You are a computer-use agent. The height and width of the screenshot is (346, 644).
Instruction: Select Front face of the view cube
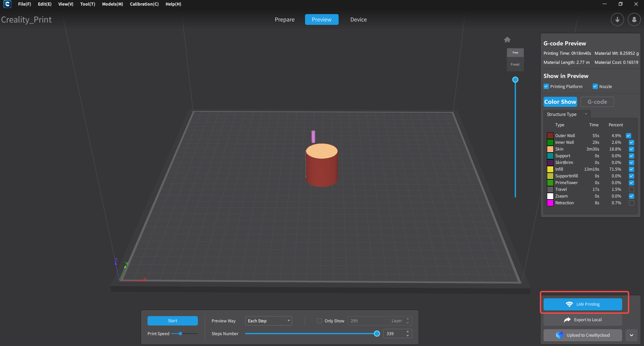click(515, 64)
